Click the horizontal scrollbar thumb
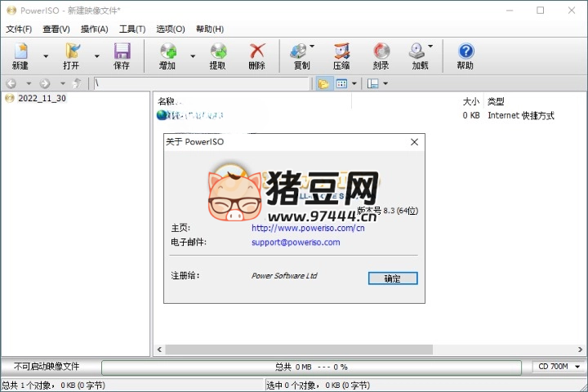 pyautogui.click(x=299, y=350)
